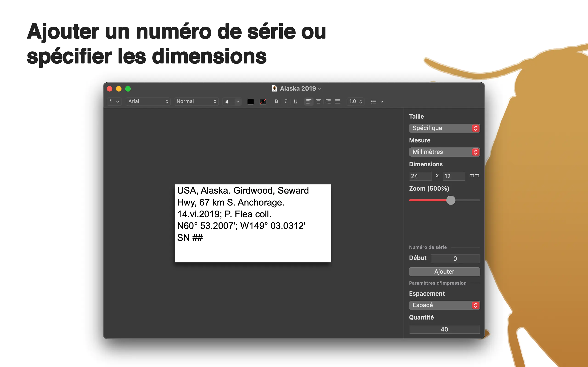Image resolution: width=588 pixels, height=367 pixels.
Task: Toggle right text alignment
Action: click(328, 101)
